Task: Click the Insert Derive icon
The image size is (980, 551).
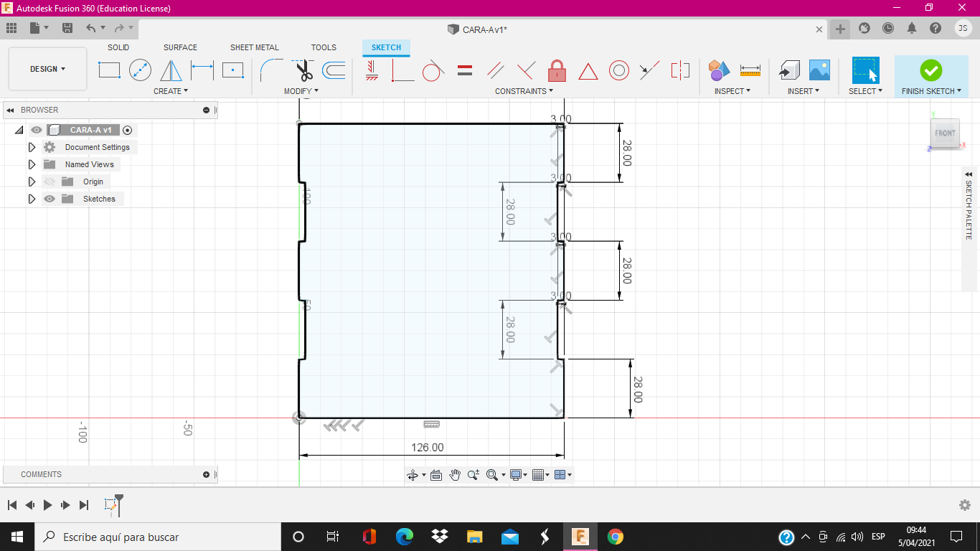Action: point(789,70)
